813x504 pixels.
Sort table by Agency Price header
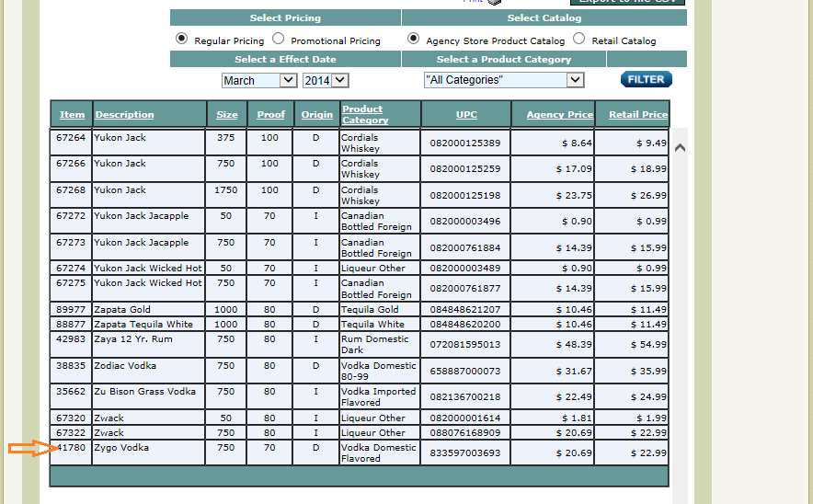560,115
